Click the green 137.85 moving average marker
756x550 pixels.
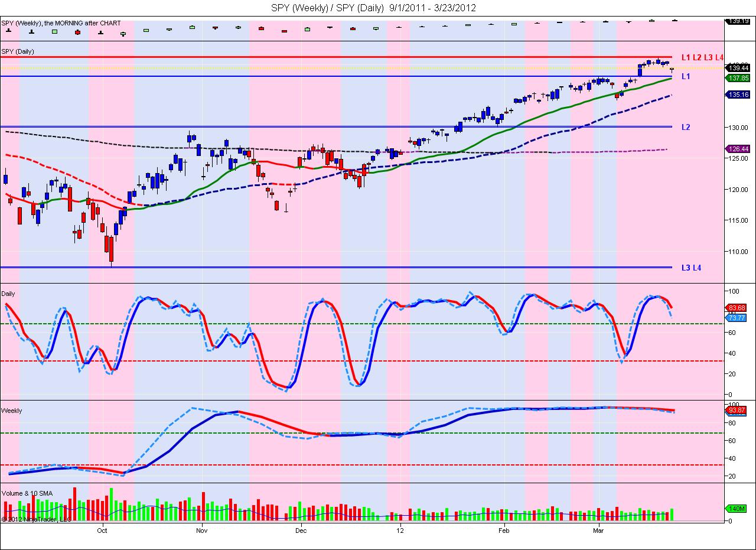738,78
